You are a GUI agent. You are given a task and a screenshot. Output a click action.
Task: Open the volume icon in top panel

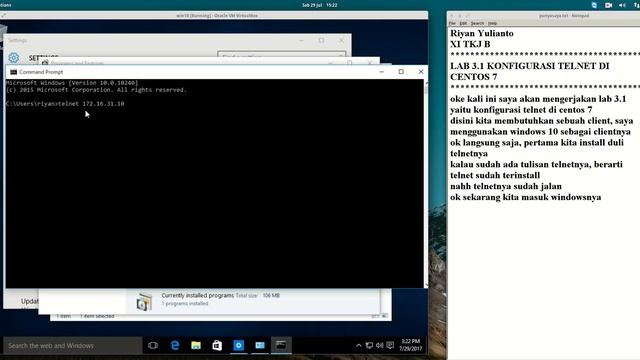click(622, 5)
